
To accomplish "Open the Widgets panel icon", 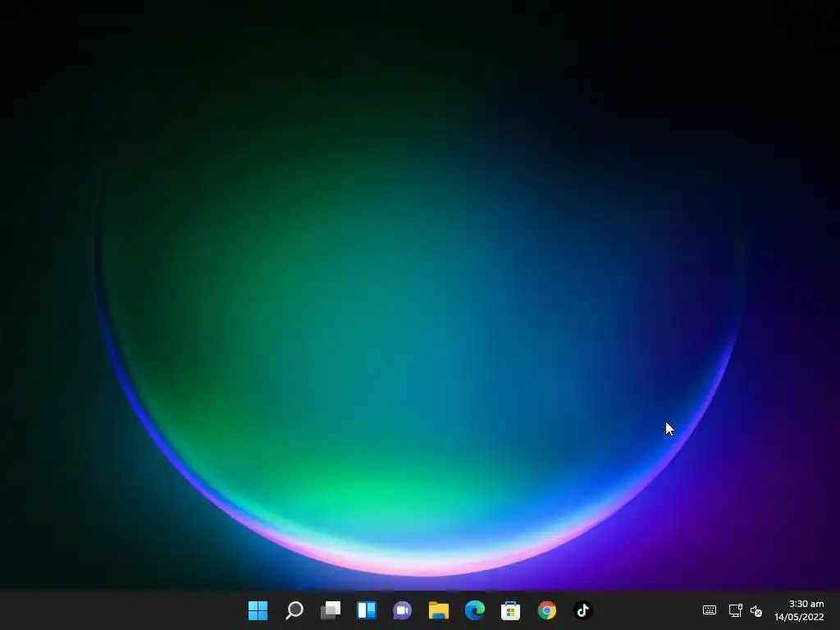I will tap(367, 610).
